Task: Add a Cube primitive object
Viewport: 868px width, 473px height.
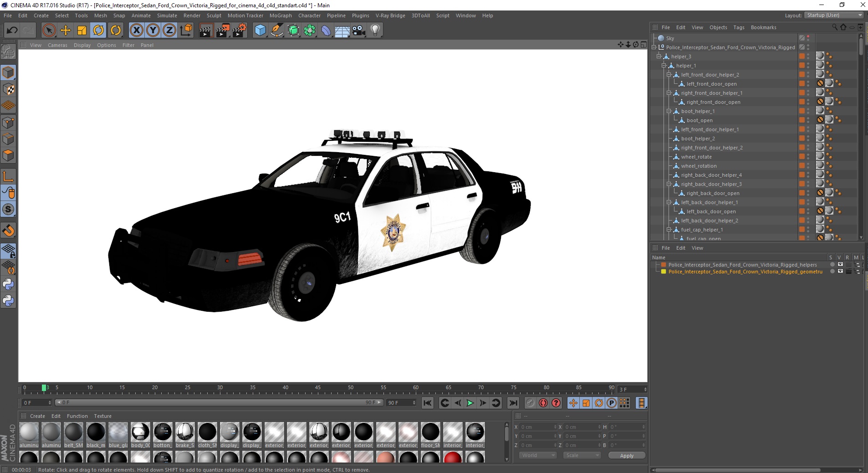Action: pos(260,31)
